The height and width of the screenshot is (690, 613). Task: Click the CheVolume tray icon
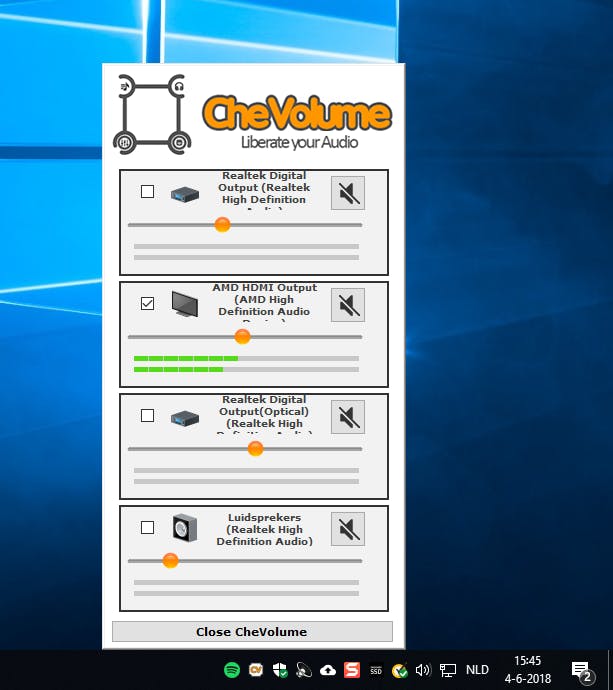(256, 670)
